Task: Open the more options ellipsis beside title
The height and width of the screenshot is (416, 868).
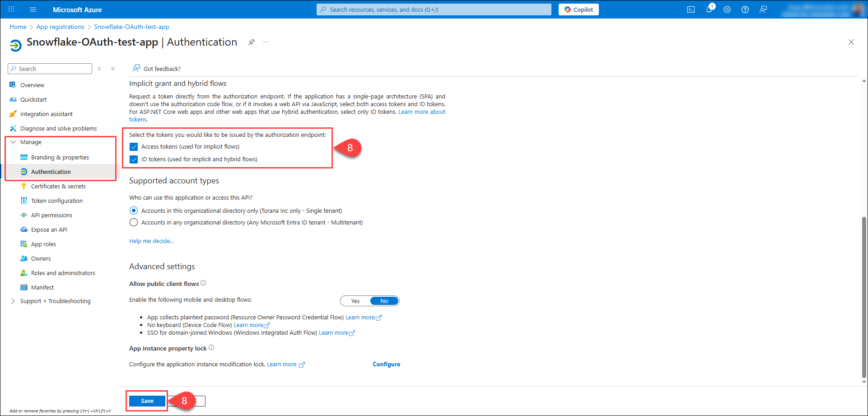Action: 266,42
